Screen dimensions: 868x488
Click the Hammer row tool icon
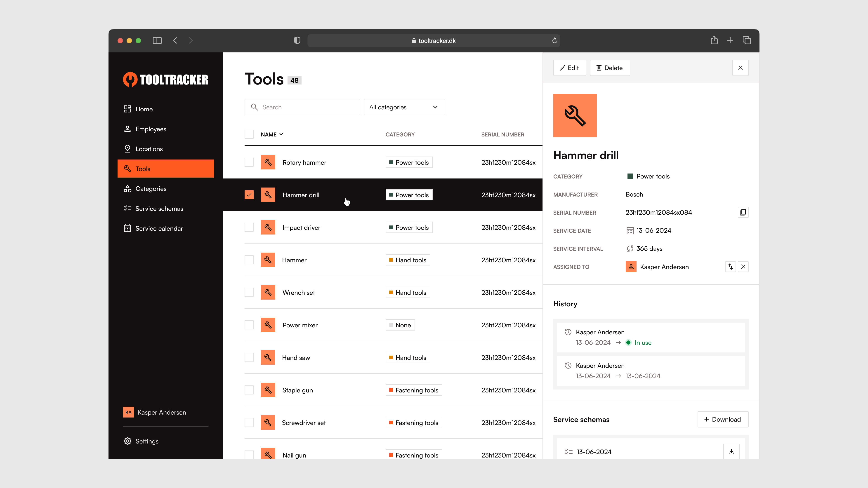pyautogui.click(x=268, y=260)
